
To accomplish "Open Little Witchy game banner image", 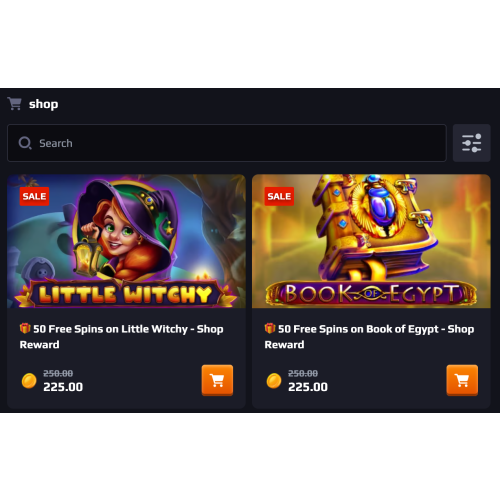I will [x=126, y=241].
